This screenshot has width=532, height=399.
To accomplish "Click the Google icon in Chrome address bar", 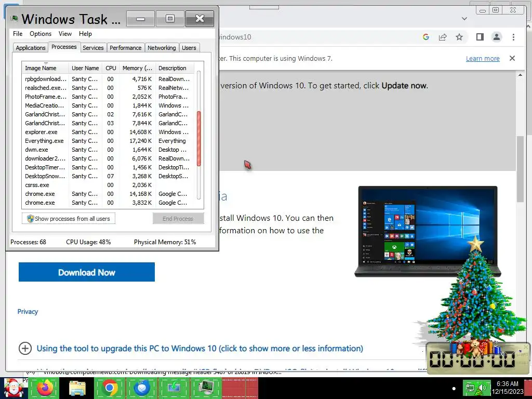I will tap(426, 37).
